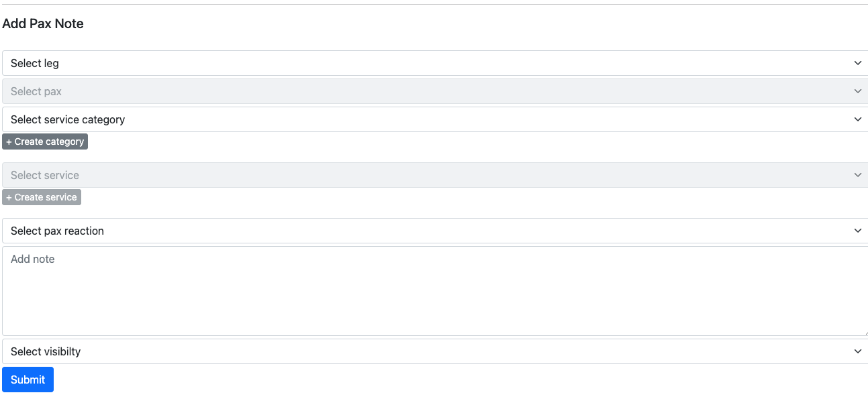Click the chevron arrow on Select pax

coord(857,91)
